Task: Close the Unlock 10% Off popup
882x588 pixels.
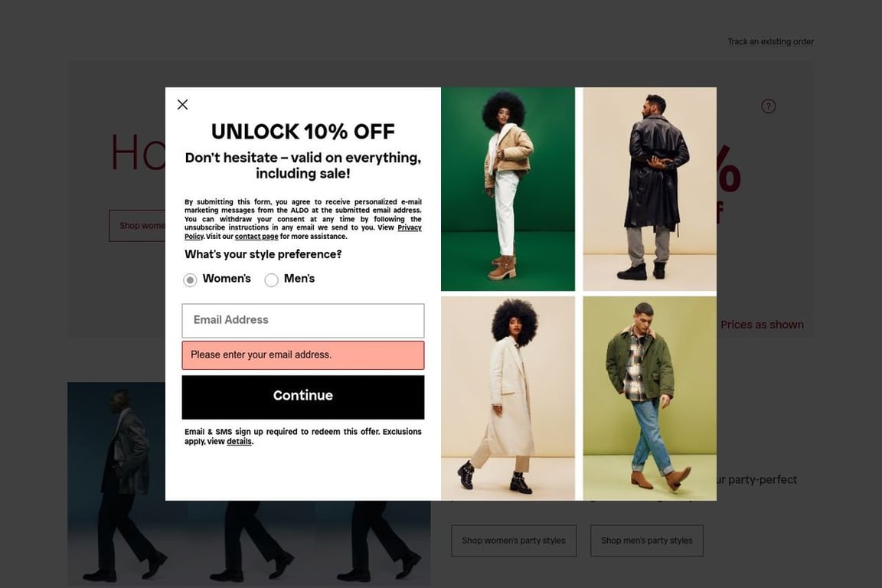Action: [182, 105]
